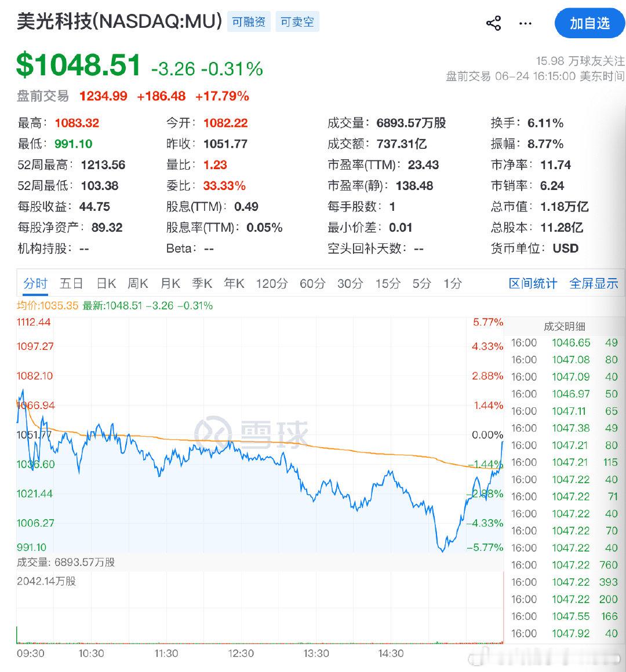Click the 5.77% top percent axis label
This screenshot has height=672, width=626.
[x=488, y=322]
